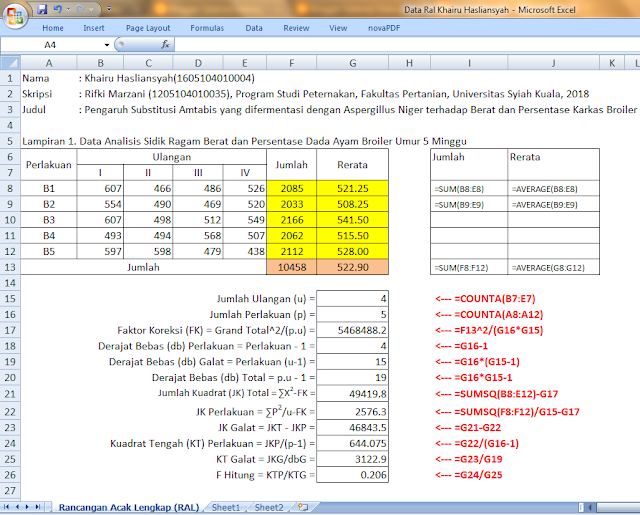
Task: Switch to Sheet1 tab
Action: (226, 507)
